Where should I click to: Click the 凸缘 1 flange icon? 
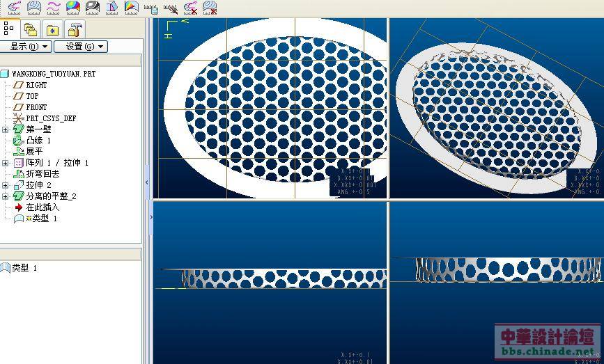19,141
